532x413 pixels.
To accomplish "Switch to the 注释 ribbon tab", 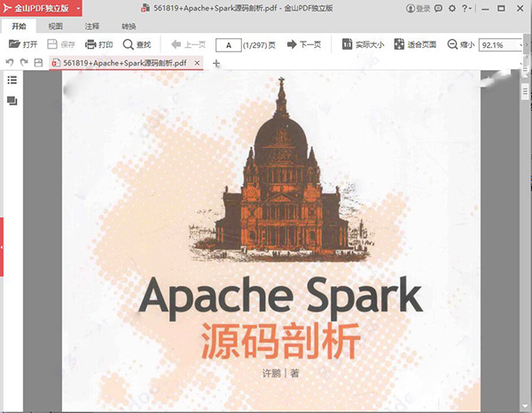I will point(92,26).
